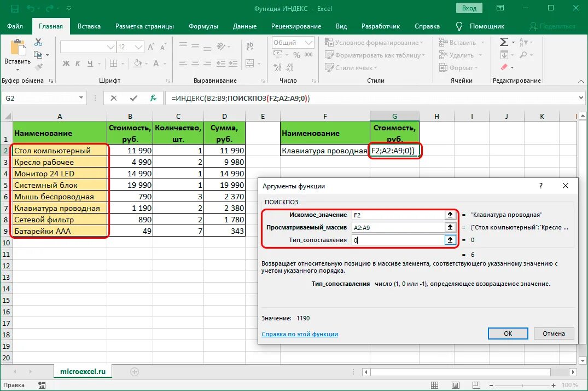Click Increase Font Size icon
The width and height of the screenshot is (588, 391).
[151, 47]
